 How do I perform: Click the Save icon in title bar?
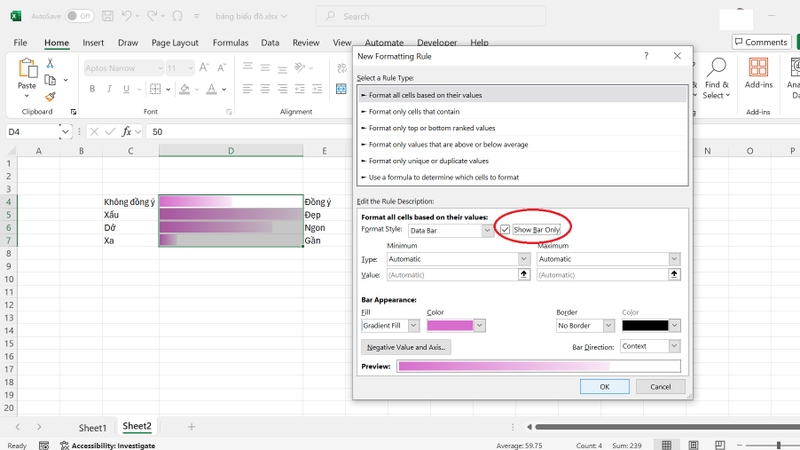click(x=108, y=16)
